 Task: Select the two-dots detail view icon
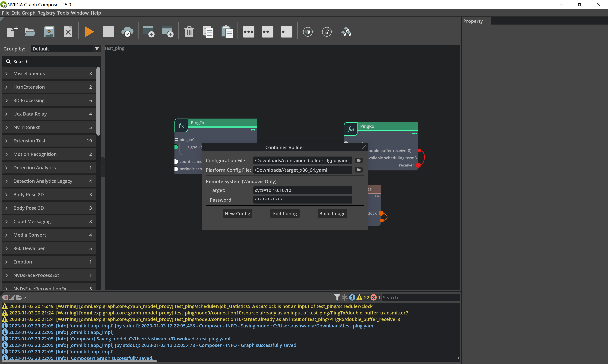click(267, 32)
